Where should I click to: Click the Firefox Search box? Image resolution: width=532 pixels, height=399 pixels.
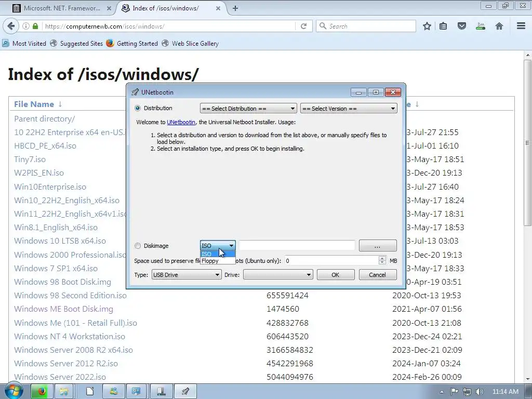(x=366, y=26)
